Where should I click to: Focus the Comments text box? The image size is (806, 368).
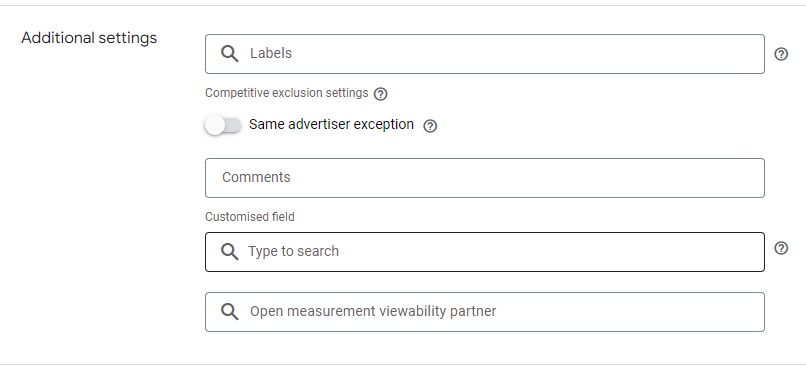485,178
